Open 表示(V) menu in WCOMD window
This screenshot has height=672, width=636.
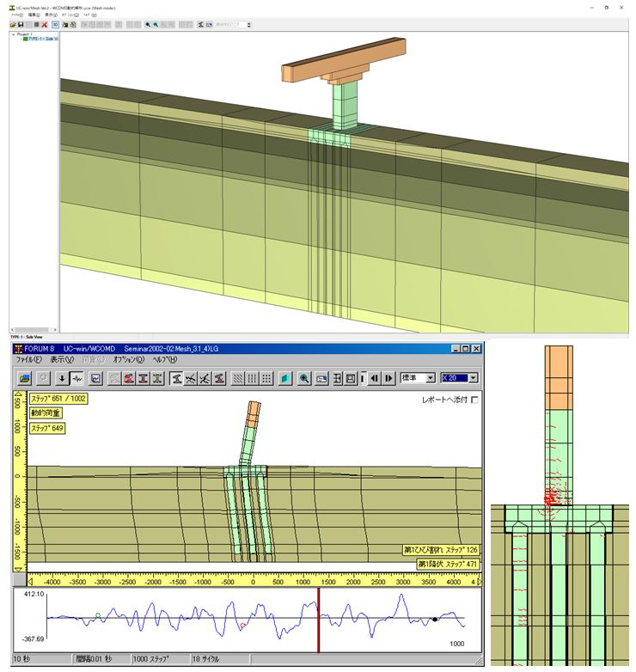[62, 359]
